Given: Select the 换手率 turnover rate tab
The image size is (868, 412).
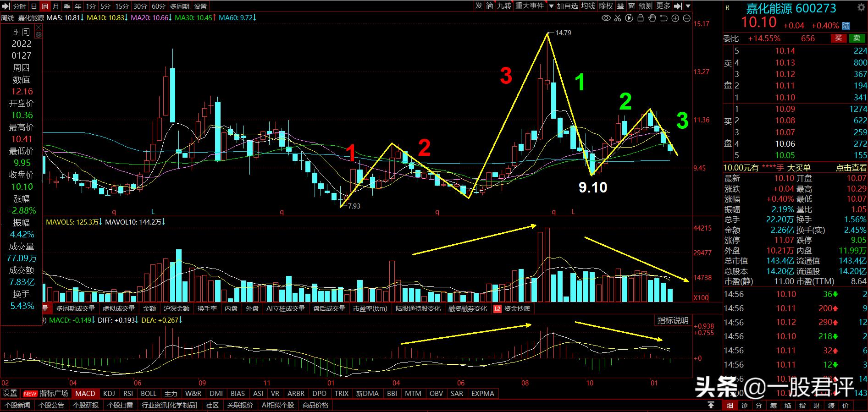Looking at the screenshot, I should coord(207,308).
